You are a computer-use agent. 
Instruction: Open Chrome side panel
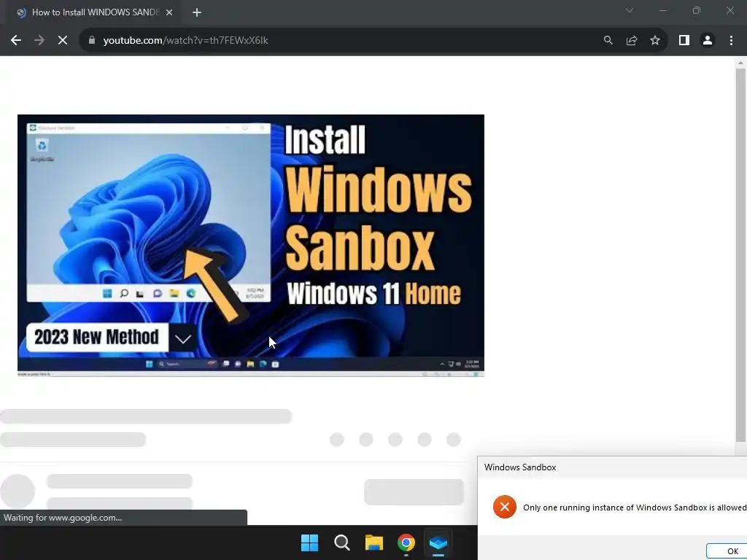[x=684, y=41]
